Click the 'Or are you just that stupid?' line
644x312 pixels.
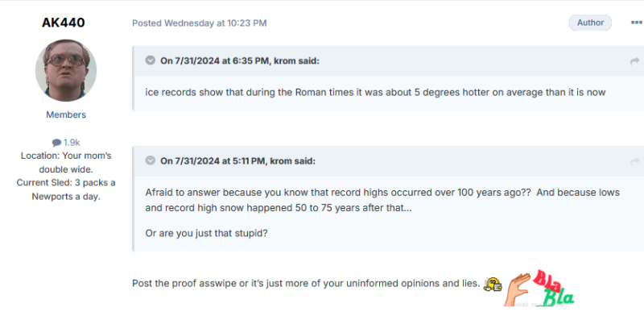click(x=207, y=234)
